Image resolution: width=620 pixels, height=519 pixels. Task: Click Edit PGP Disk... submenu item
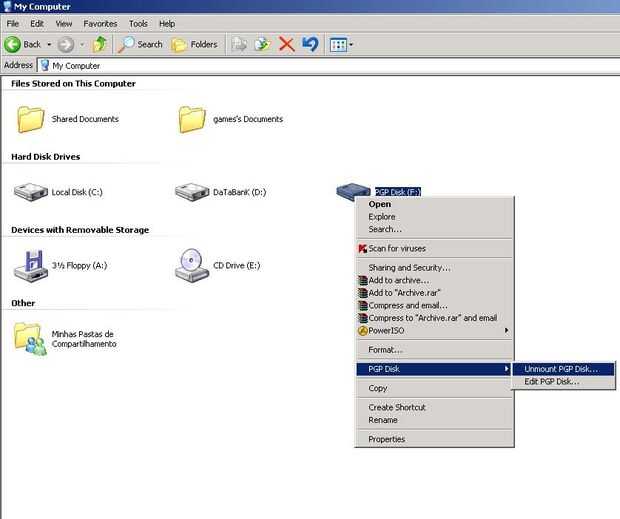pyautogui.click(x=563, y=382)
